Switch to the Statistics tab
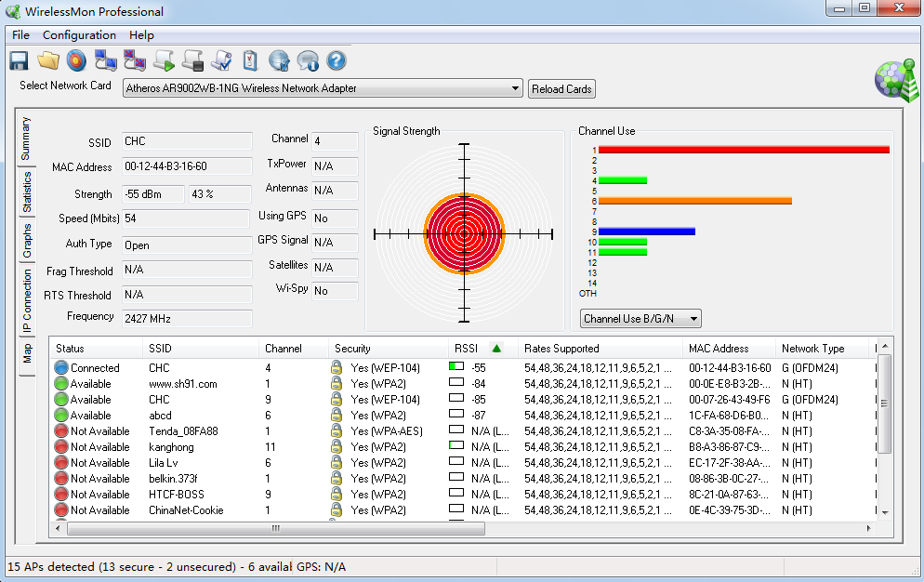This screenshot has height=582, width=924. click(x=26, y=192)
